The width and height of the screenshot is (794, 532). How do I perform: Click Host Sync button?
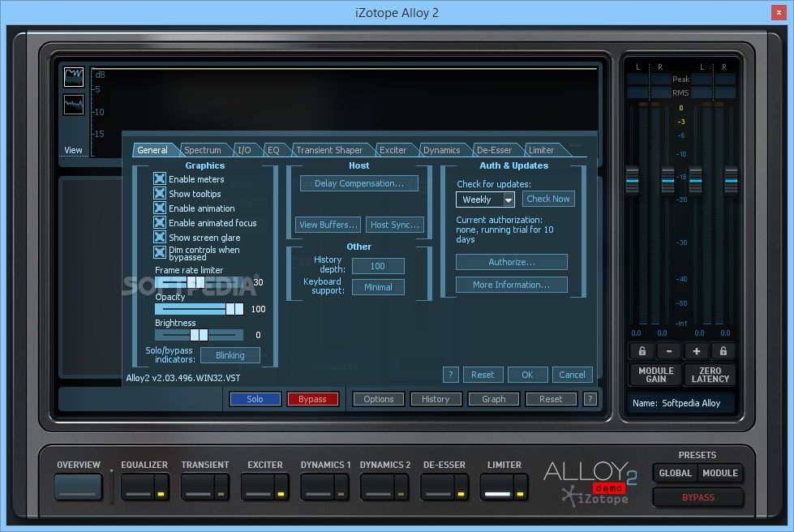point(394,225)
